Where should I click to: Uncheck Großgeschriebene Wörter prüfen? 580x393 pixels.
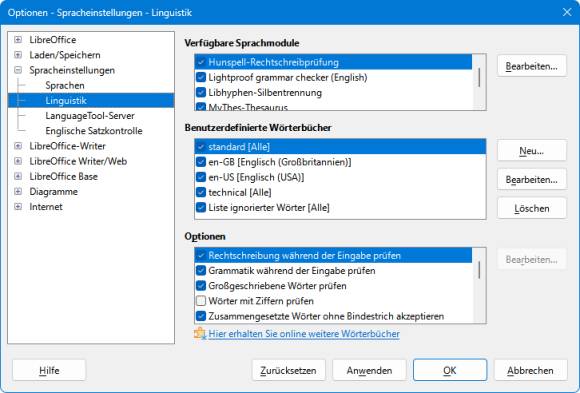point(201,286)
